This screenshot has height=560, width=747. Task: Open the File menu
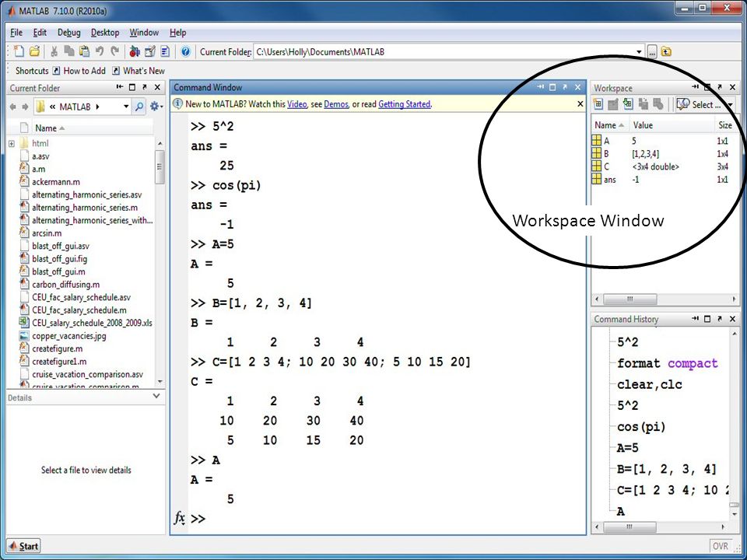[16, 33]
